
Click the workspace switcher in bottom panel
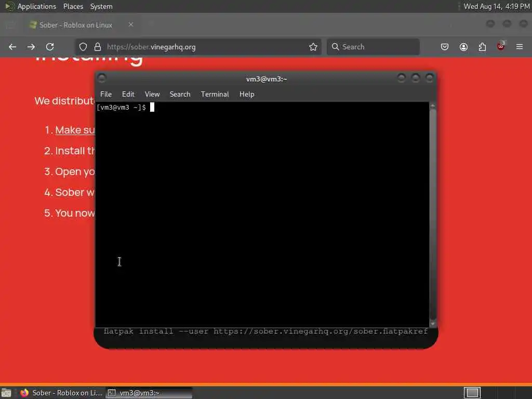pyautogui.click(x=472, y=393)
